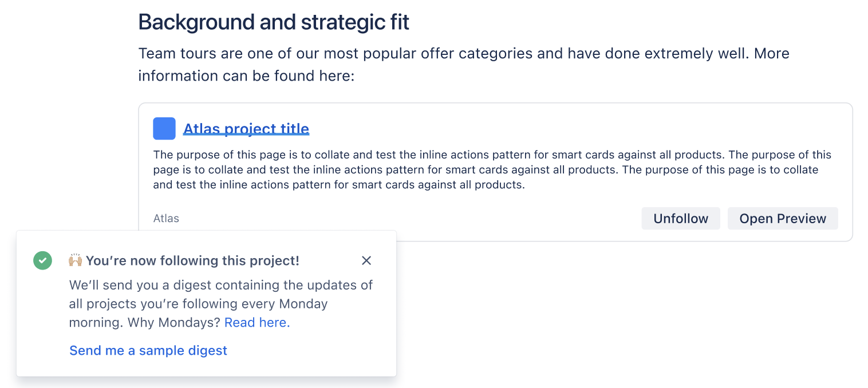The height and width of the screenshot is (388, 868).
Task: Click the 'Background and strategic fit' heading
Action: 274,22
